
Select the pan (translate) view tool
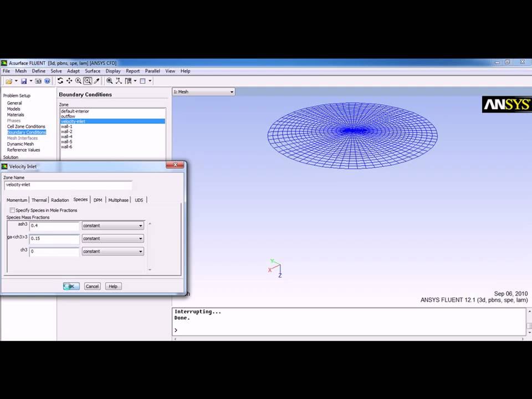point(69,81)
